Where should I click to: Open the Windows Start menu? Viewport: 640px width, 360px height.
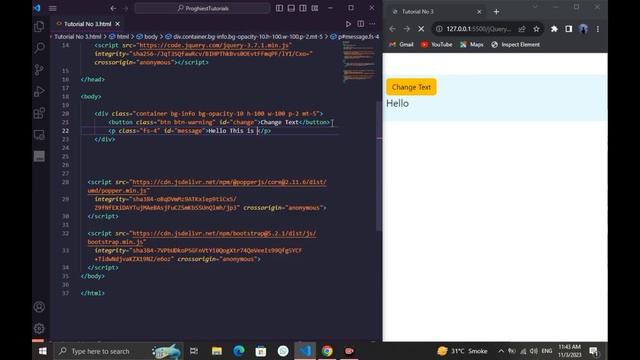tap(42, 351)
